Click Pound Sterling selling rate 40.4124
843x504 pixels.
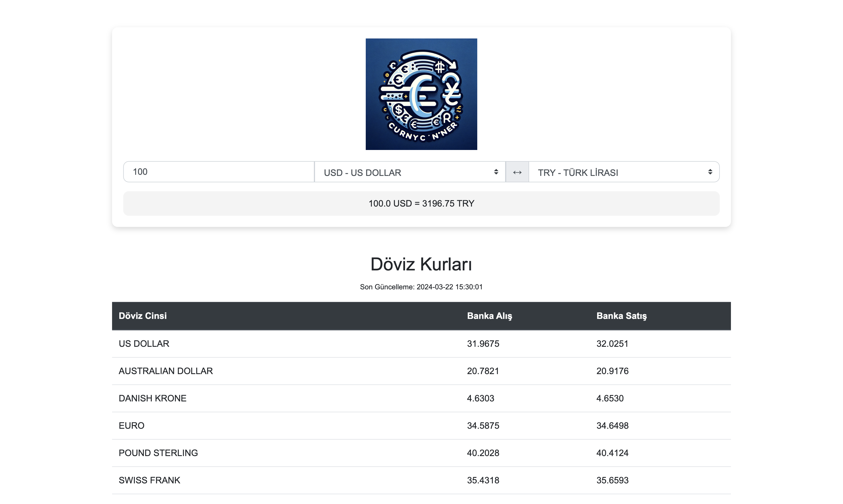[612, 453]
